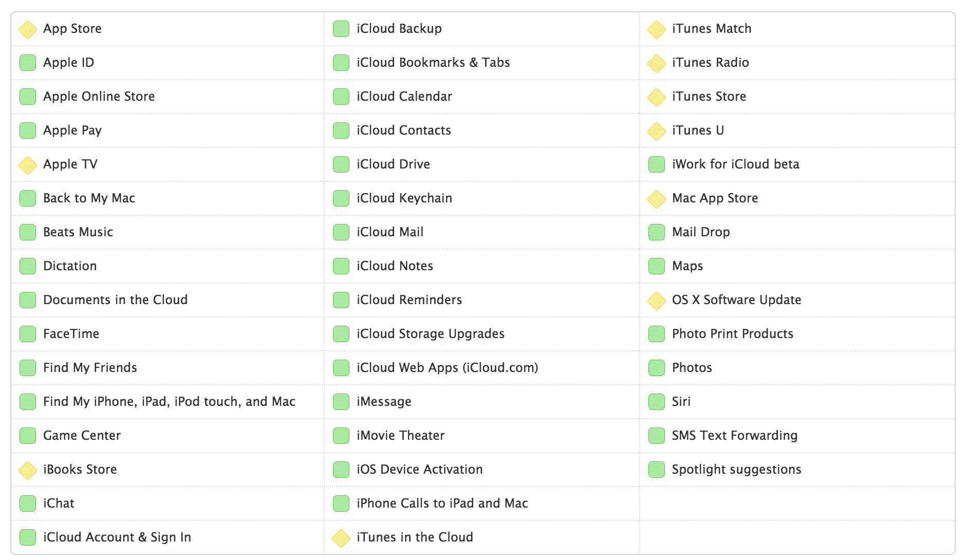Click the yellow status icon beside iBooks Store

(x=28, y=470)
